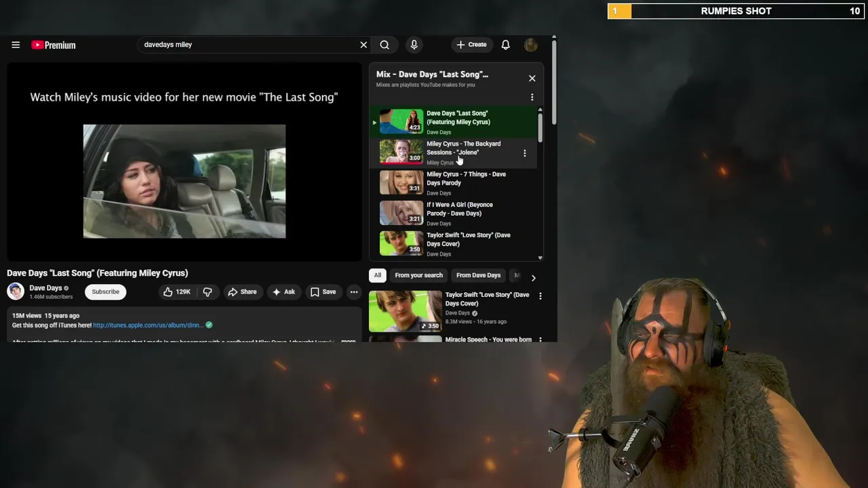Open Dave Days channel avatar
The image size is (868, 488).
pos(16,291)
